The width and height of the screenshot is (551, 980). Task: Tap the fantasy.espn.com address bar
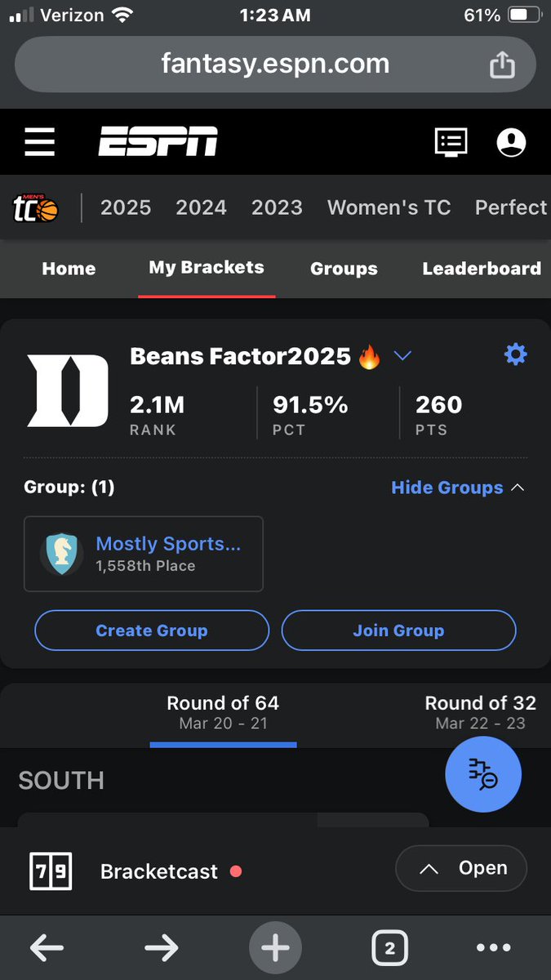click(275, 65)
